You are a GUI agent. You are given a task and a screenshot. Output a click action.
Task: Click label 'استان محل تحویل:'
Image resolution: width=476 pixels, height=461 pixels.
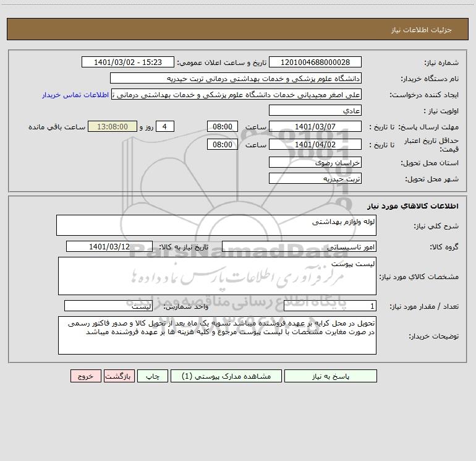point(430,163)
